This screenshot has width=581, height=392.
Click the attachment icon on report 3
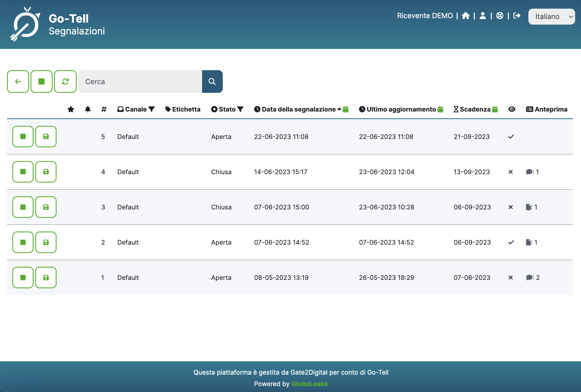pyautogui.click(x=529, y=207)
